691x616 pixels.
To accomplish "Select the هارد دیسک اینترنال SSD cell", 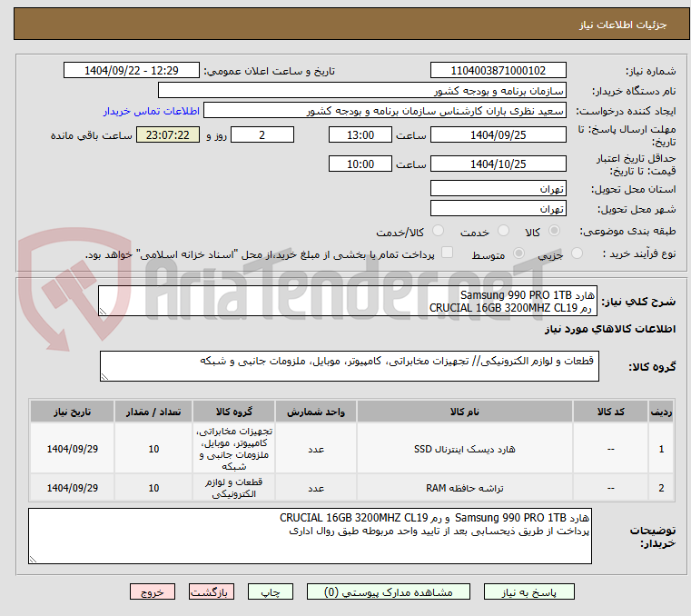I will point(465,449).
